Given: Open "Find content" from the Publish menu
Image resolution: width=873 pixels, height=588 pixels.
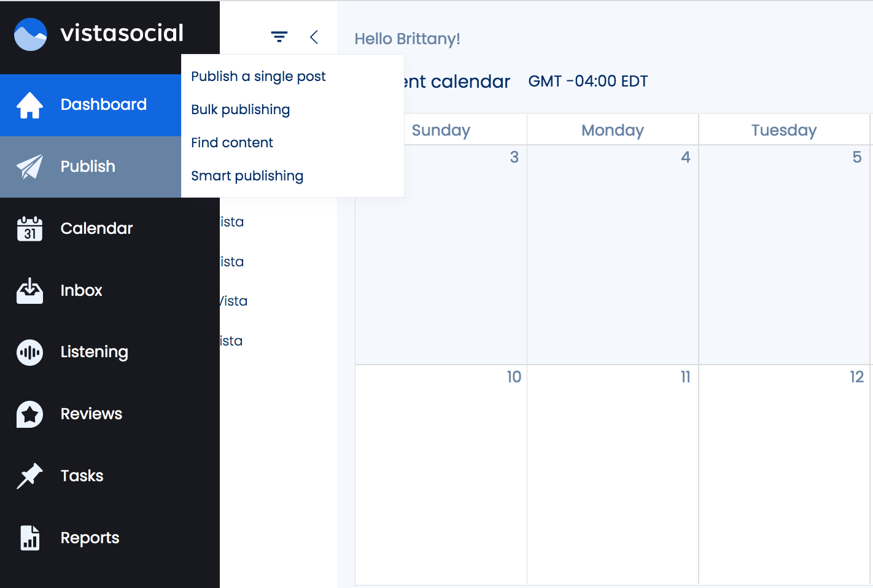Looking at the screenshot, I should (231, 142).
